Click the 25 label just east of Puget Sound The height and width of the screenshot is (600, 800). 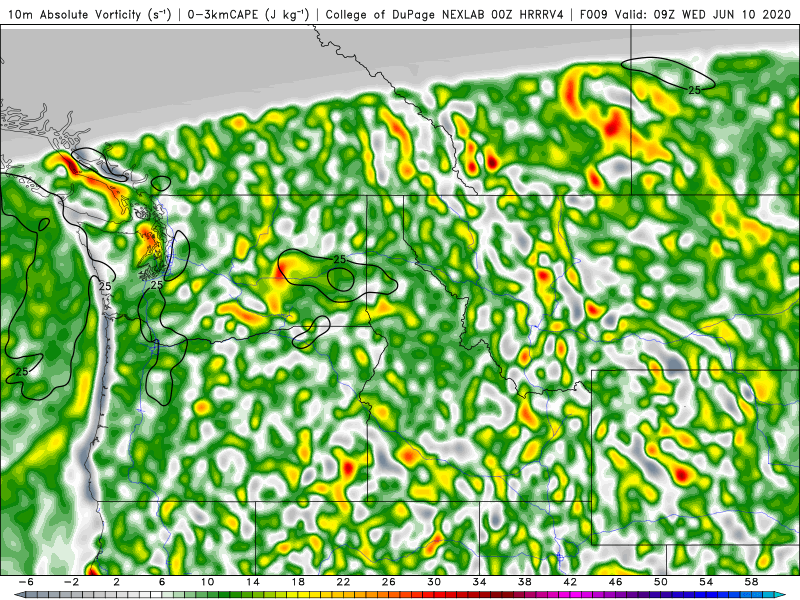pyautogui.click(x=156, y=285)
